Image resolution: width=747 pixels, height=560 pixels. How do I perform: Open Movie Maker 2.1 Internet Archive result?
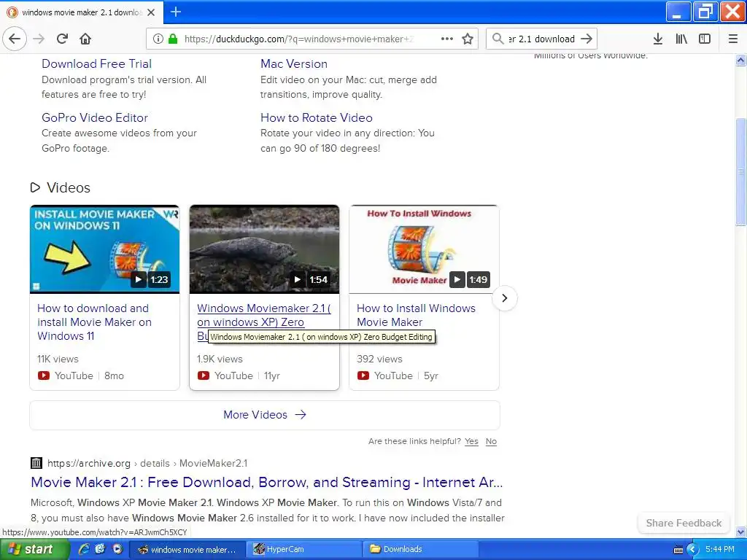[267, 483]
